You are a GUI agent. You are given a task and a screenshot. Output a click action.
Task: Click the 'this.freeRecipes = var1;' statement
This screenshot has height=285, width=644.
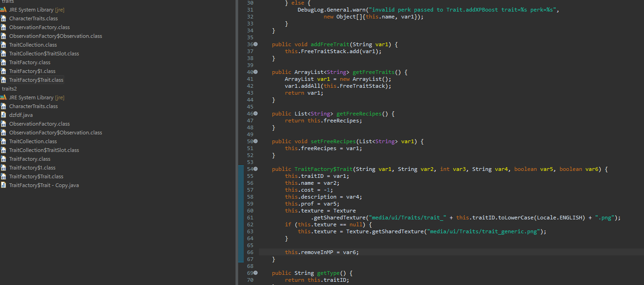pyautogui.click(x=324, y=148)
